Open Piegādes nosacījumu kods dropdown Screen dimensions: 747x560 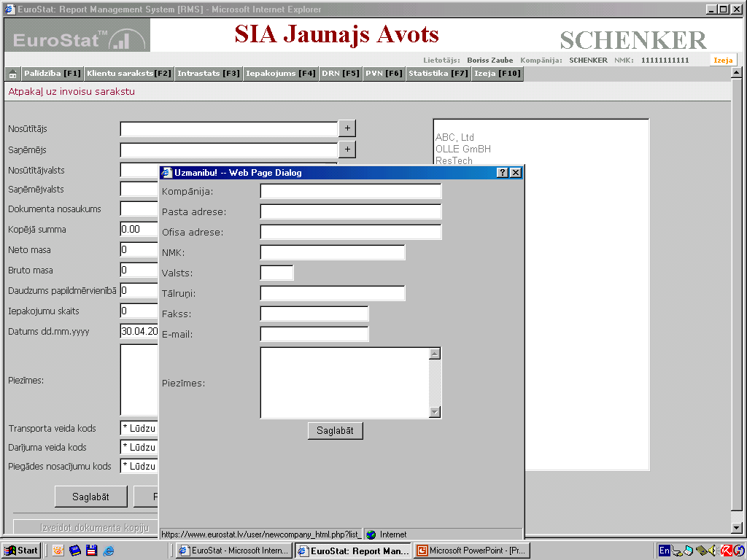point(139,466)
